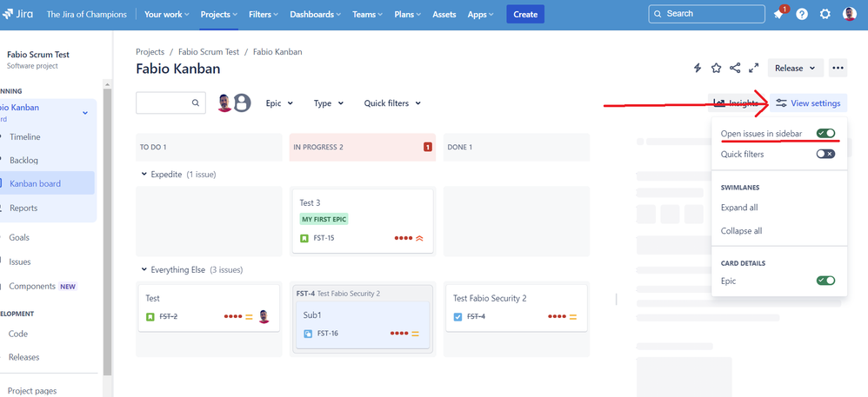Open the Epic filter dropdown
This screenshot has height=397, width=868.
(x=279, y=103)
